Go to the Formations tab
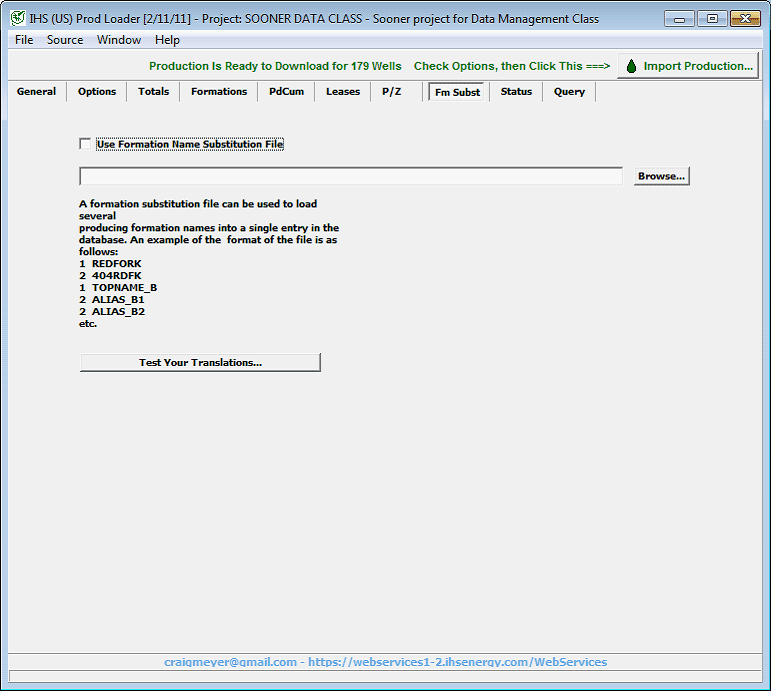 (219, 92)
